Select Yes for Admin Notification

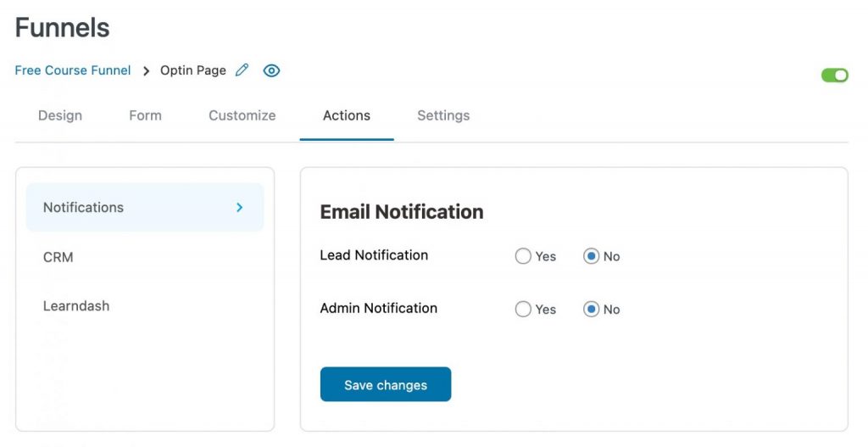coord(523,309)
